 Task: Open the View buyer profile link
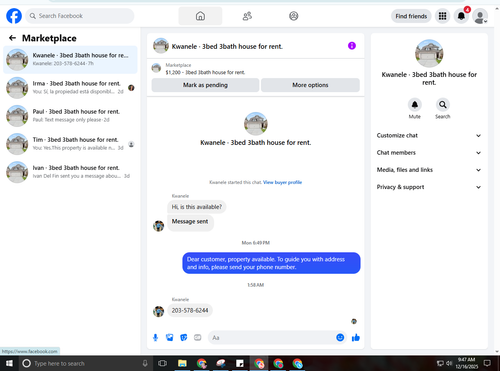pos(282,182)
